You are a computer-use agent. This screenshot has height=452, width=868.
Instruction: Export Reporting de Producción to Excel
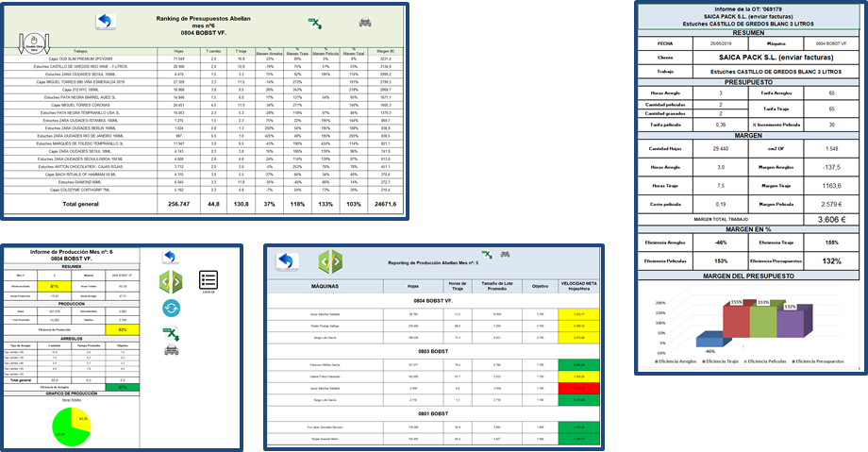point(489,255)
